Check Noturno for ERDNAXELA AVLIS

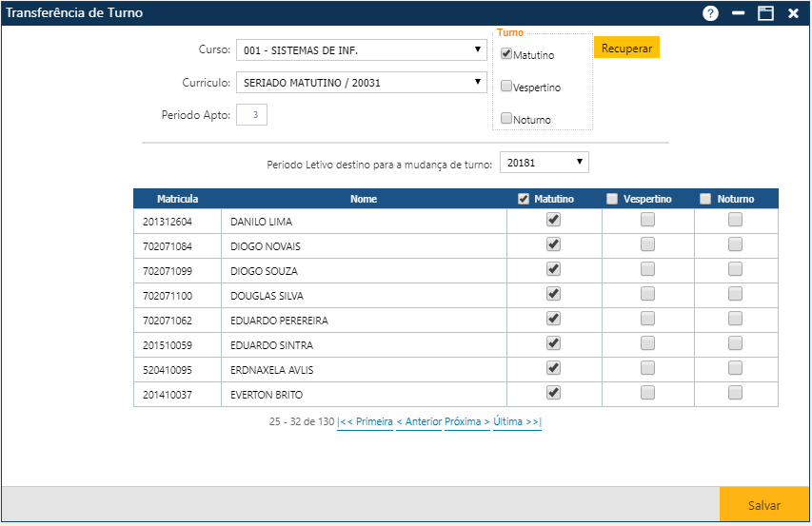[735, 368]
